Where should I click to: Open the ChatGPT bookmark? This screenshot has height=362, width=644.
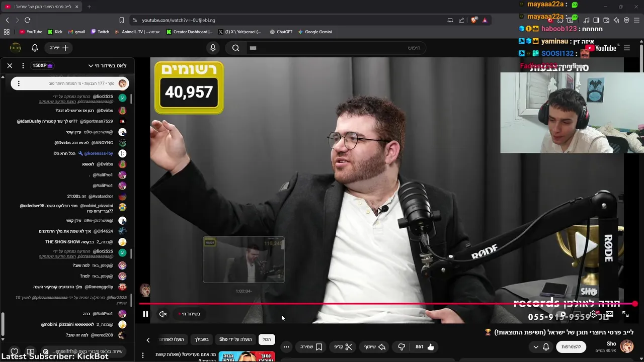281,32
